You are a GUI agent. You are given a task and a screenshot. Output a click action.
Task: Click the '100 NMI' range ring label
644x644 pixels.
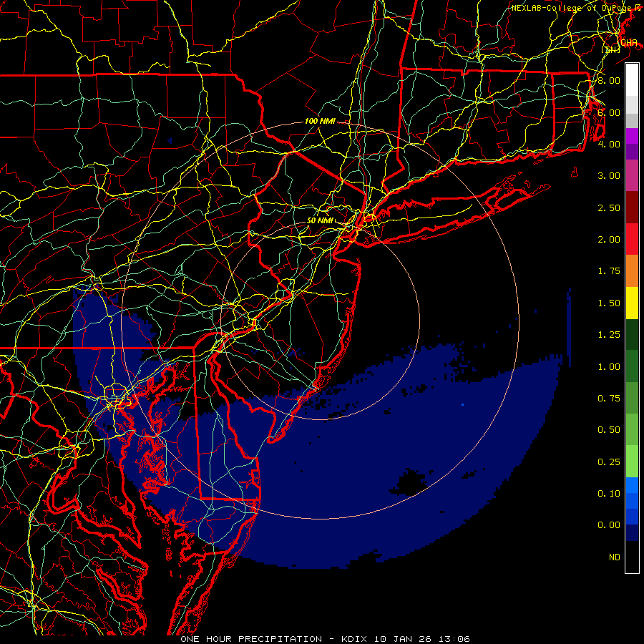click(x=320, y=121)
